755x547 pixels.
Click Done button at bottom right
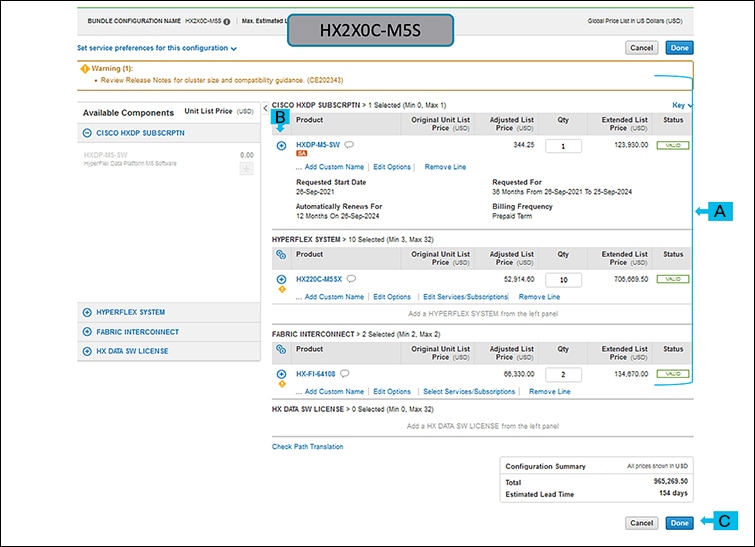click(679, 522)
